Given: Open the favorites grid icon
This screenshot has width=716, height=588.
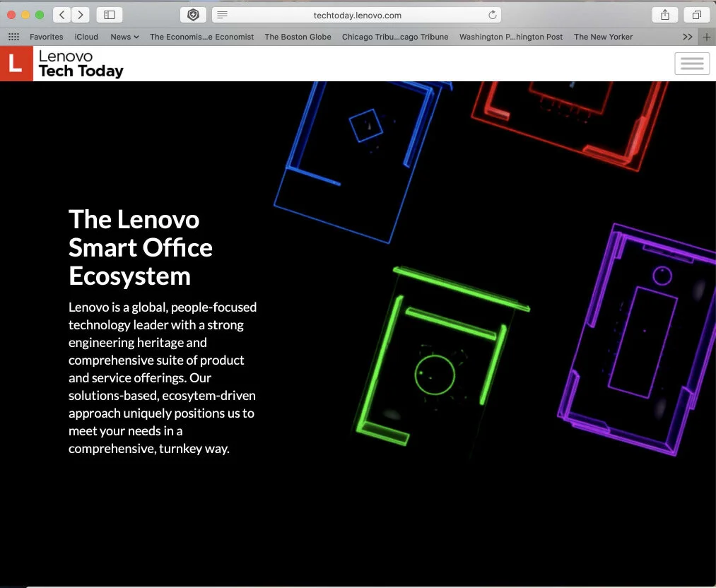Looking at the screenshot, I should click(13, 37).
